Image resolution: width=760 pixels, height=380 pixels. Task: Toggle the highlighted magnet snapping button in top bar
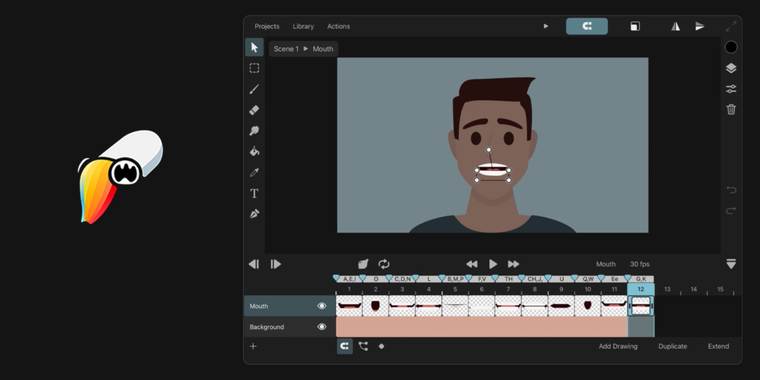pos(587,26)
